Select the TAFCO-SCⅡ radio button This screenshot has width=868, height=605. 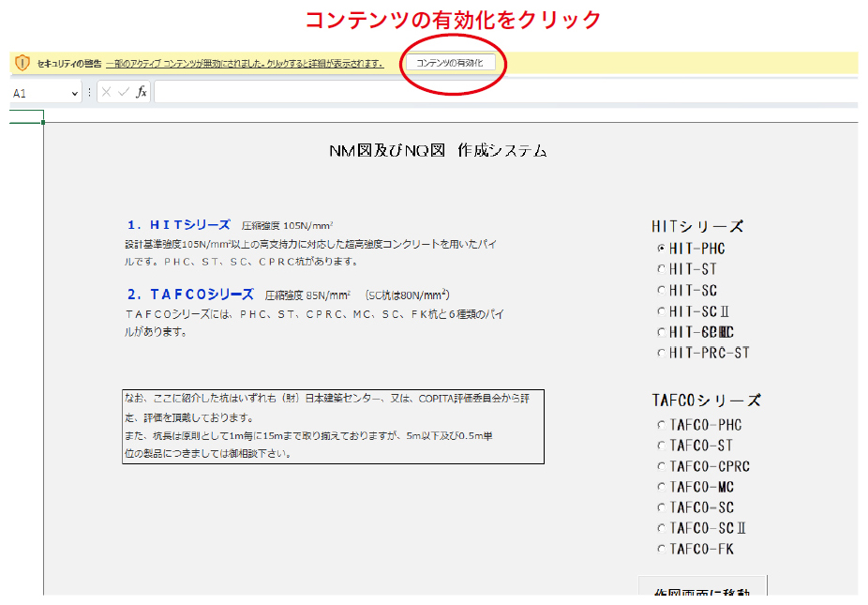click(661, 528)
